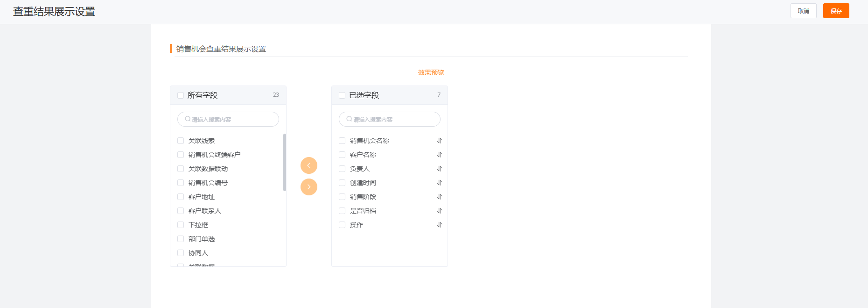Image resolution: width=868 pixels, height=308 pixels.
Task: Click the sort icon beside 负责人
Action: pos(439,169)
